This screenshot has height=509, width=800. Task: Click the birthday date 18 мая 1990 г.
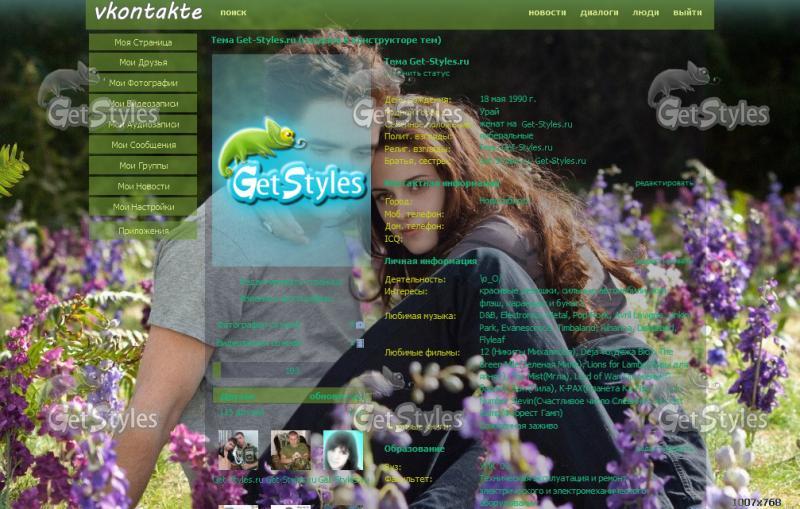(x=508, y=99)
